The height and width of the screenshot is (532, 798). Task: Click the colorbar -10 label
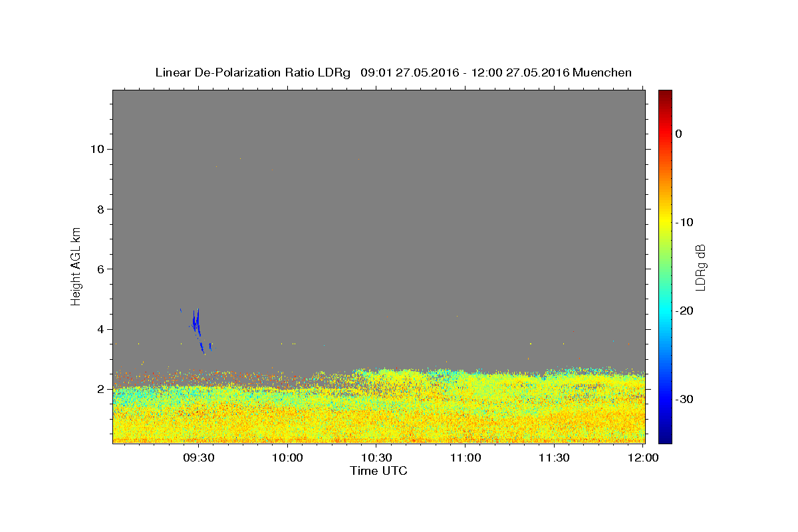point(684,222)
